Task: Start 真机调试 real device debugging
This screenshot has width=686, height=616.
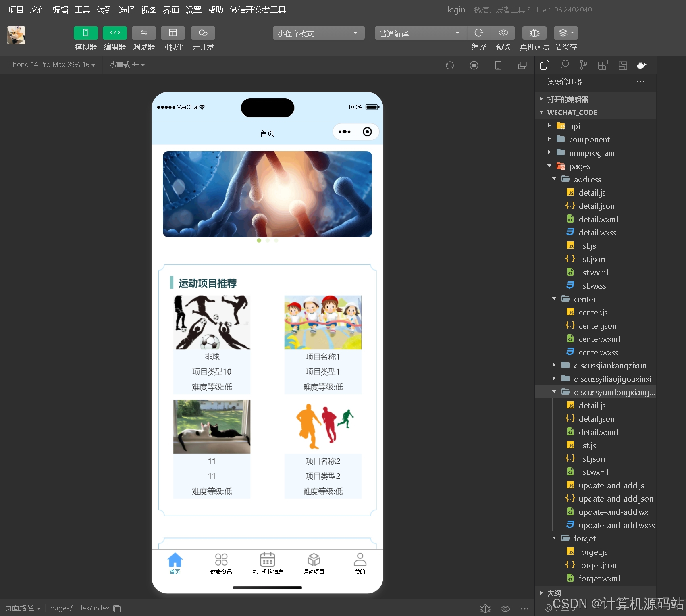Action: [534, 33]
